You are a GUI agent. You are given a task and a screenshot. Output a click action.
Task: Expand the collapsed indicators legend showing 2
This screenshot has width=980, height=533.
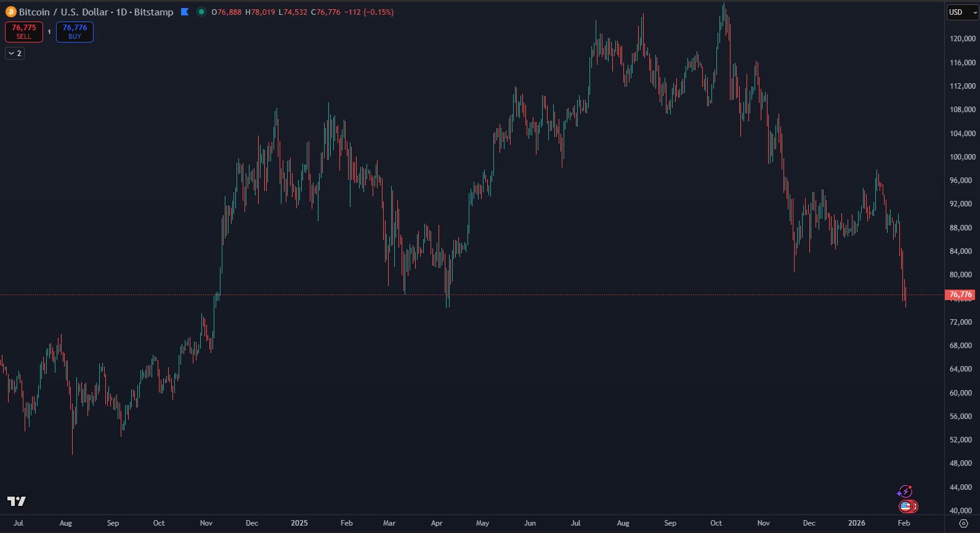point(15,54)
